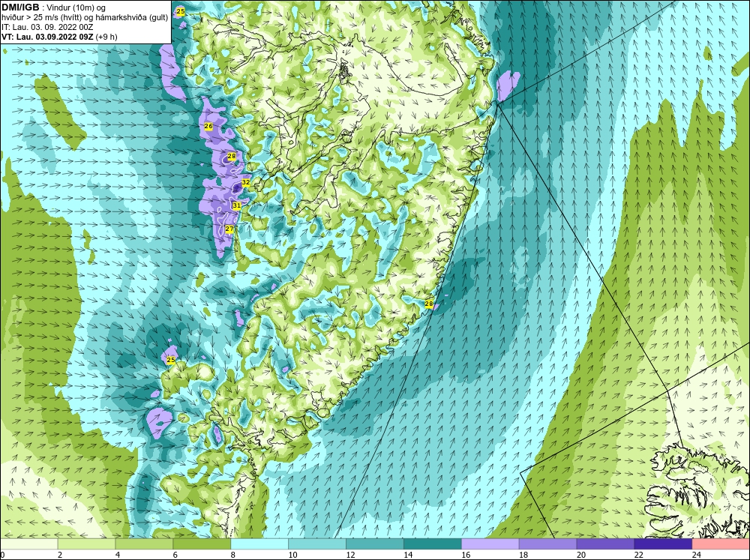
Task: Pick the 4–6 m/s green swatch
Action: point(144,544)
